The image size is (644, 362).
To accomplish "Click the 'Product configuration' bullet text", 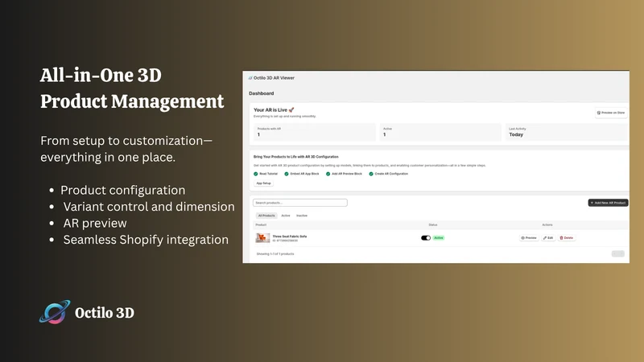I will [123, 191].
